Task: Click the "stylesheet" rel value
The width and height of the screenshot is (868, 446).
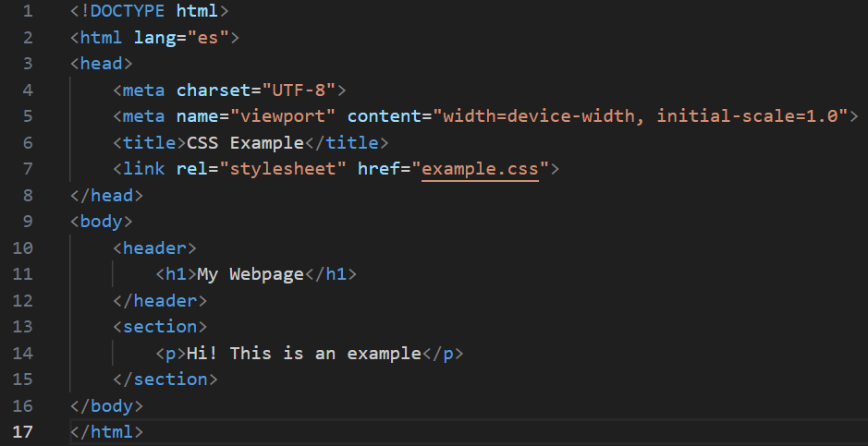Action: pyautogui.click(x=283, y=169)
